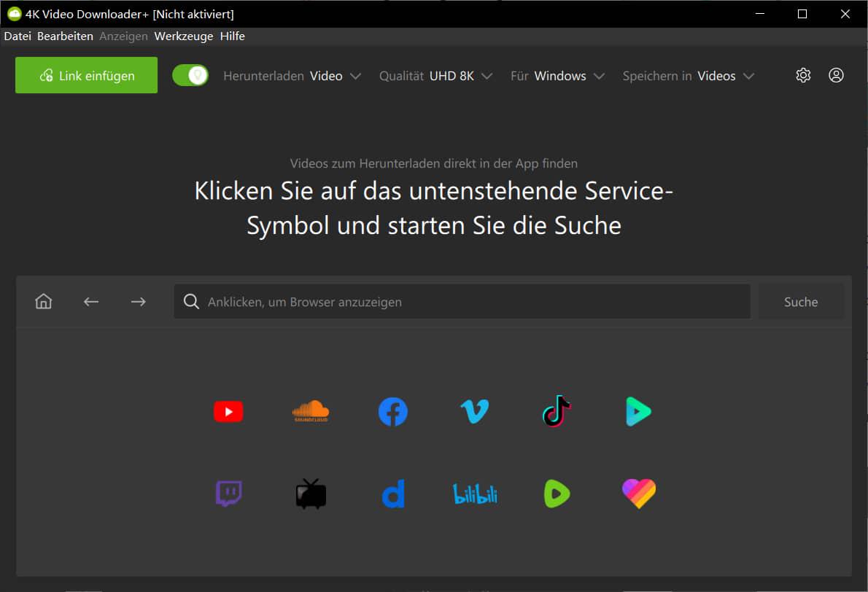This screenshot has height=592, width=868.
Task: Open the black TV set service icon
Action: 311,494
